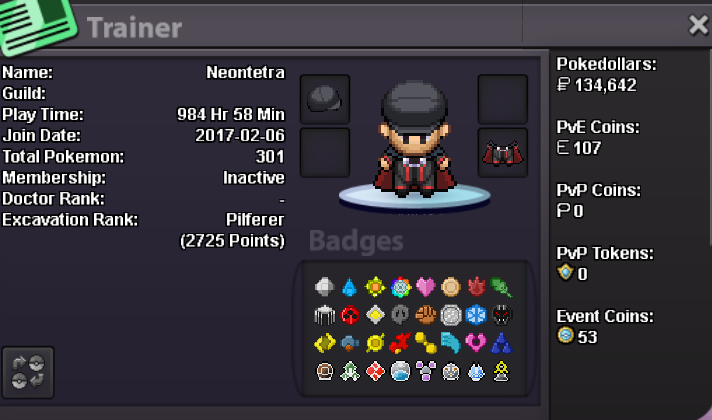Viewport: 712px width, 420px height.
Task: Select the gray boulder badge in first row
Action: pyautogui.click(x=324, y=287)
